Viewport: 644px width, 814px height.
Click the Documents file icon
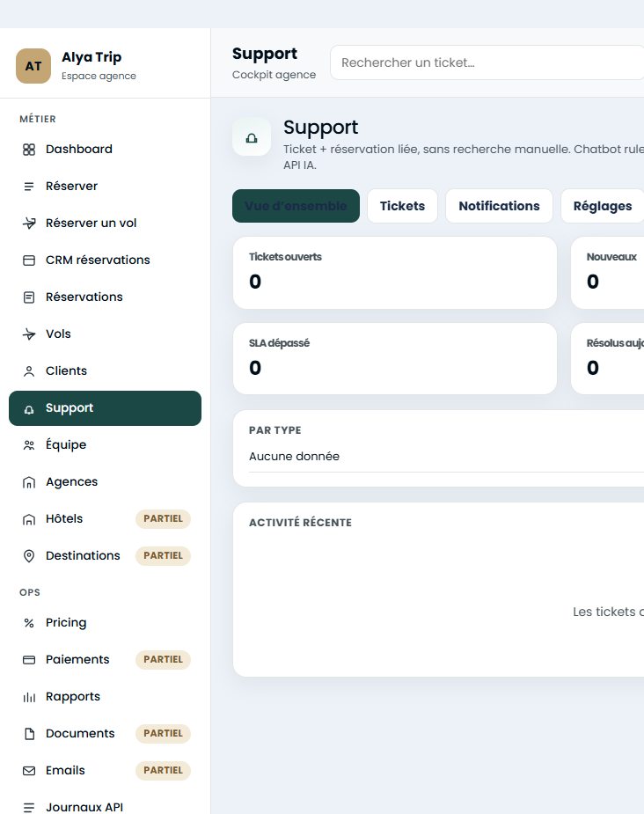coord(29,734)
